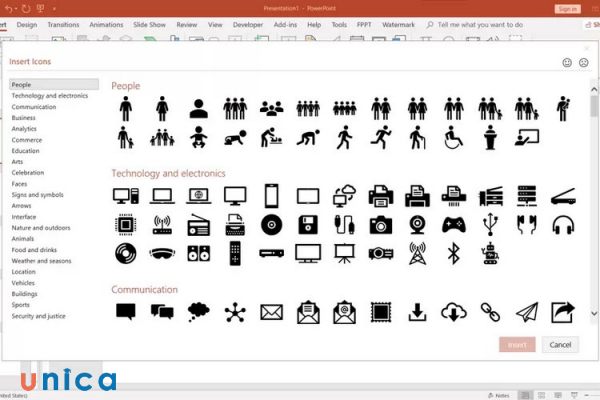The image size is (600, 400).
Task: Show the Arrows category icons
Action: coord(22,205)
